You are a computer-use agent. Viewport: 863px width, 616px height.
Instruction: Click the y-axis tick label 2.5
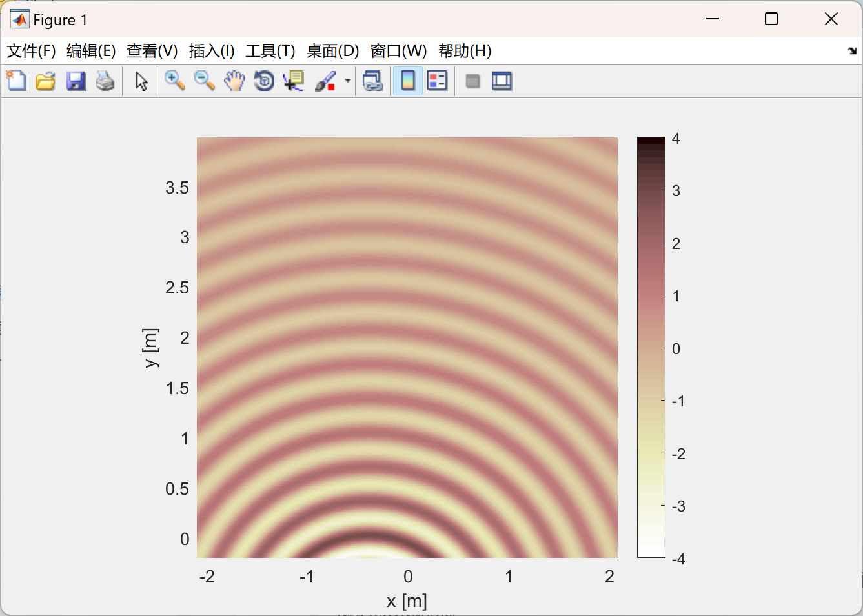pyautogui.click(x=177, y=288)
